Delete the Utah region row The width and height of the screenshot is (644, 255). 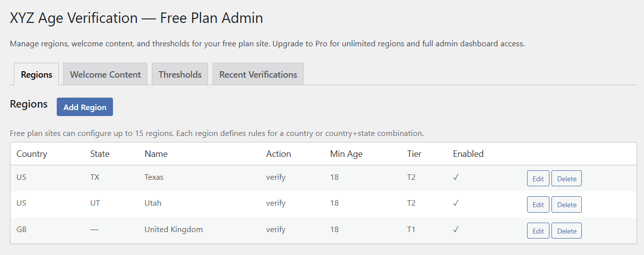coord(566,205)
